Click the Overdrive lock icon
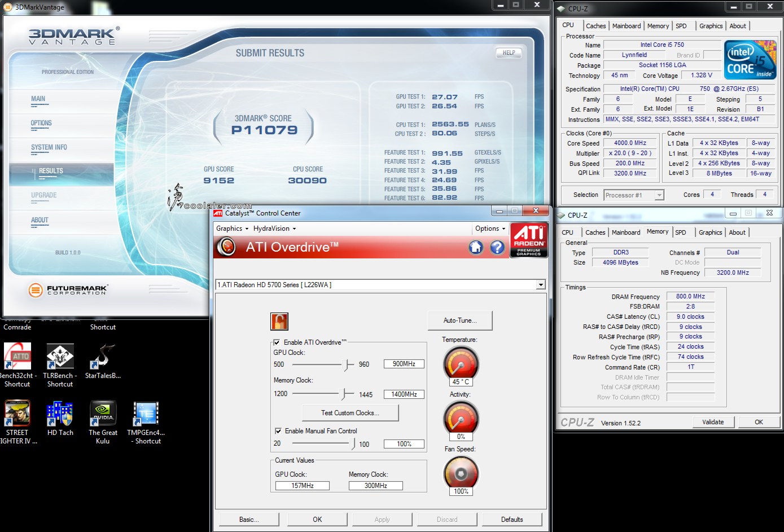 click(279, 321)
